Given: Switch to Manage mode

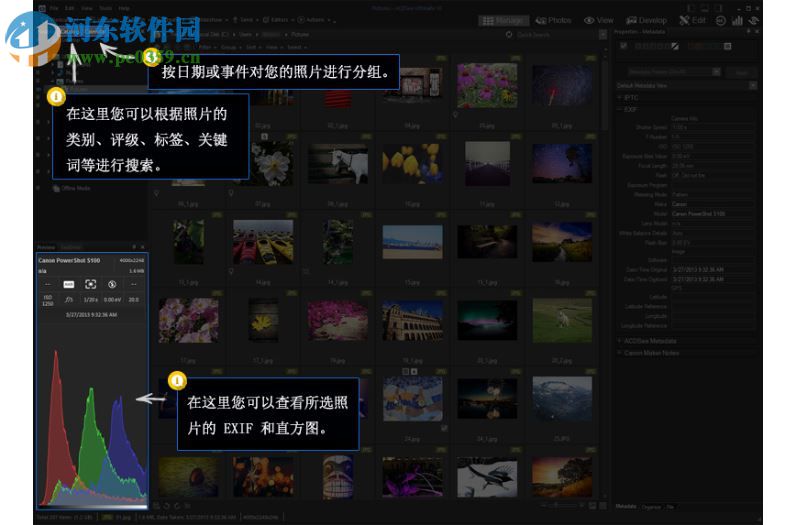Looking at the screenshot, I should pos(504,20).
